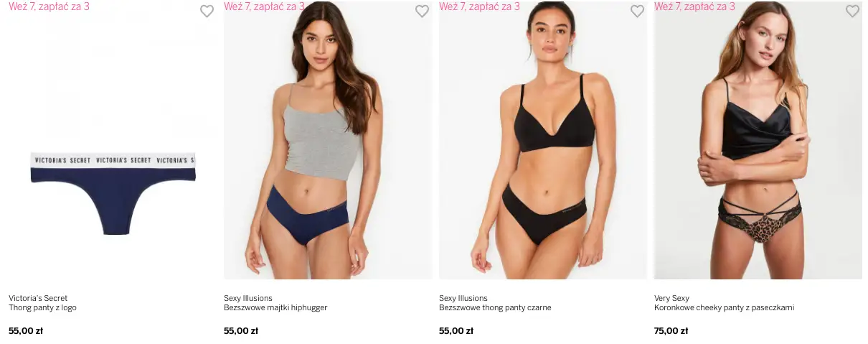Open Koronkowe cheeky panty z paseczkami link
868x344 pixels.
[x=724, y=308]
